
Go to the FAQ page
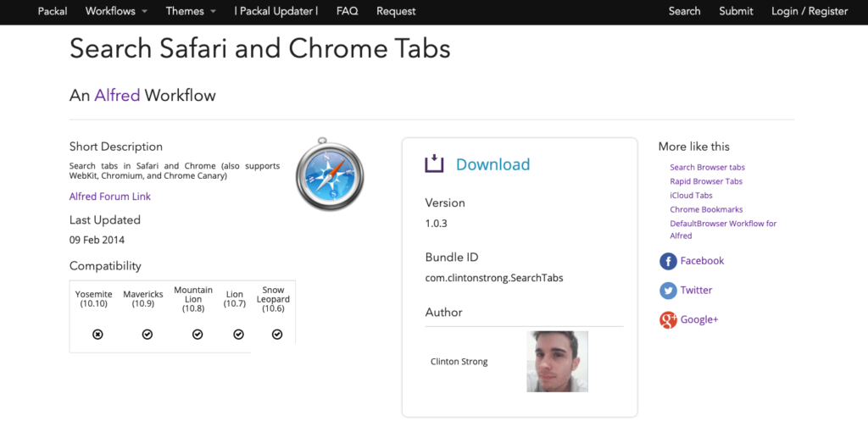click(x=347, y=11)
